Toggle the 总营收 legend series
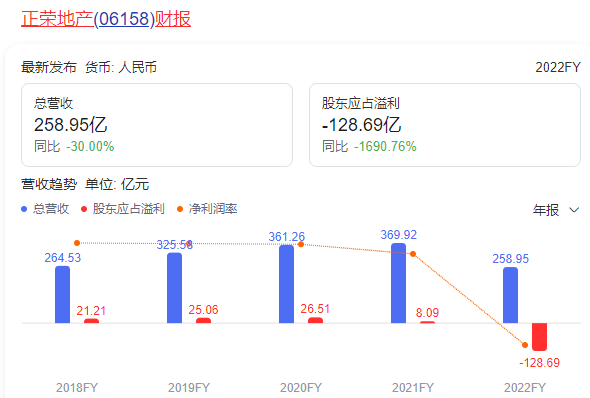Screen dimensions: 590x398 coord(45,209)
